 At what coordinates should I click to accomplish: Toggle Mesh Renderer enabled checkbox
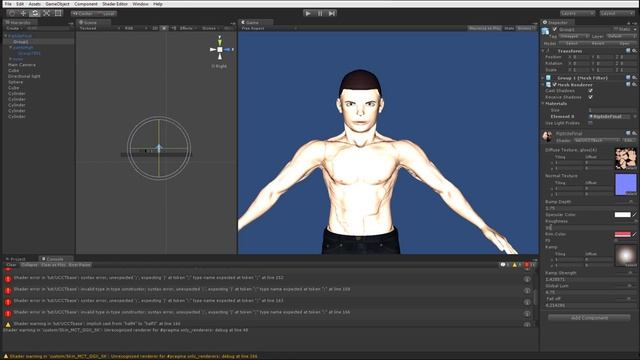[554, 84]
